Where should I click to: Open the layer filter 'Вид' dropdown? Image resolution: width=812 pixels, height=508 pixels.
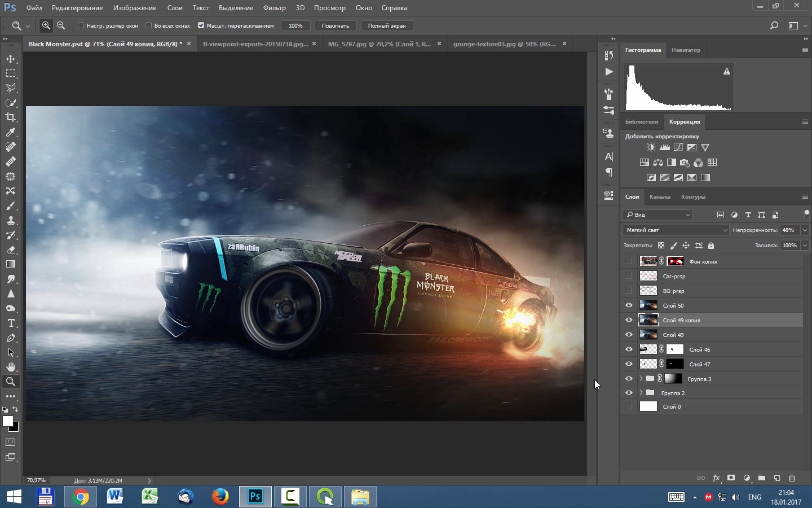[x=657, y=215]
